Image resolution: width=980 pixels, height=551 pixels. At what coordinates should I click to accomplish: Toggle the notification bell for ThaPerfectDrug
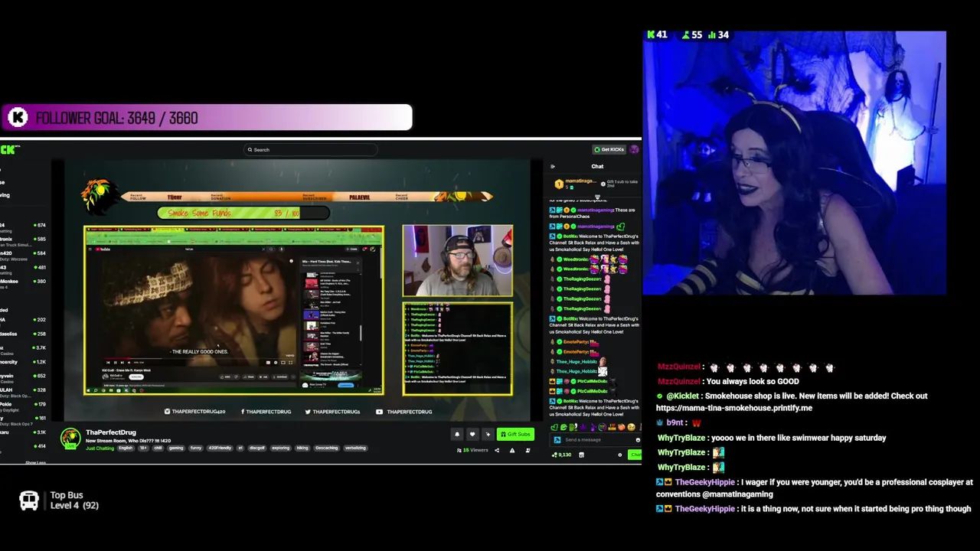[x=457, y=434]
